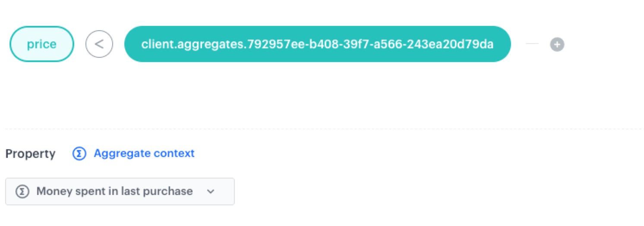Change the comparison operator from less-than
The image size is (644, 226).
[99, 44]
